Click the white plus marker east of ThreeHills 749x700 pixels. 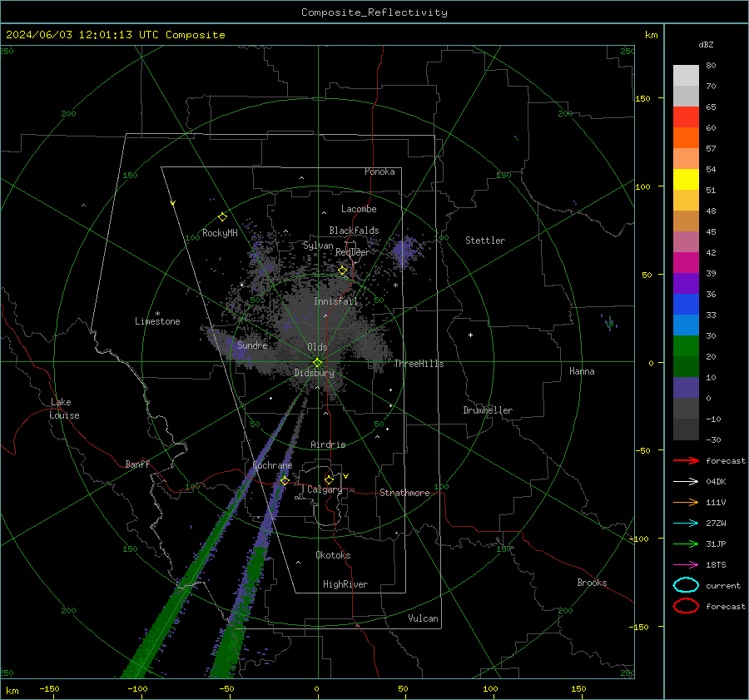[470, 335]
